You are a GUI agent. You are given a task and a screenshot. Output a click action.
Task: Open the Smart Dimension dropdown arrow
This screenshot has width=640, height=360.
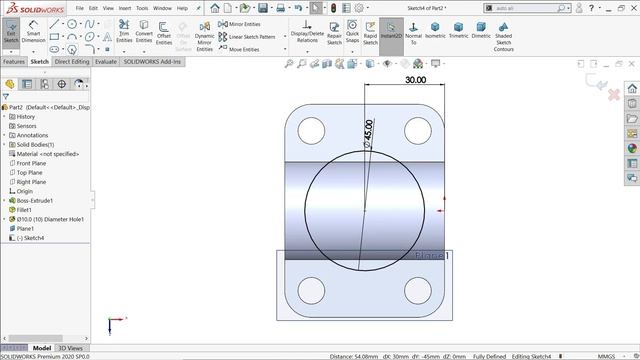[33, 52]
